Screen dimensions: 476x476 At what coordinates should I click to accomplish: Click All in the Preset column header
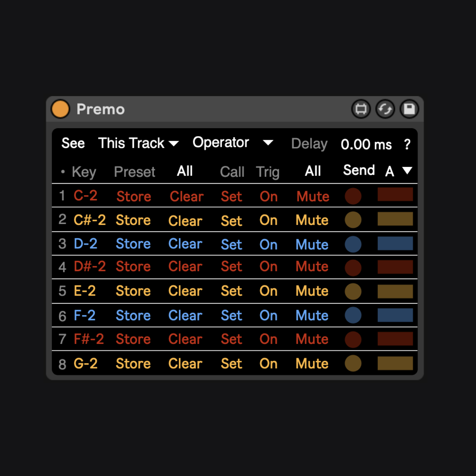pyautogui.click(x=185, y=171)
